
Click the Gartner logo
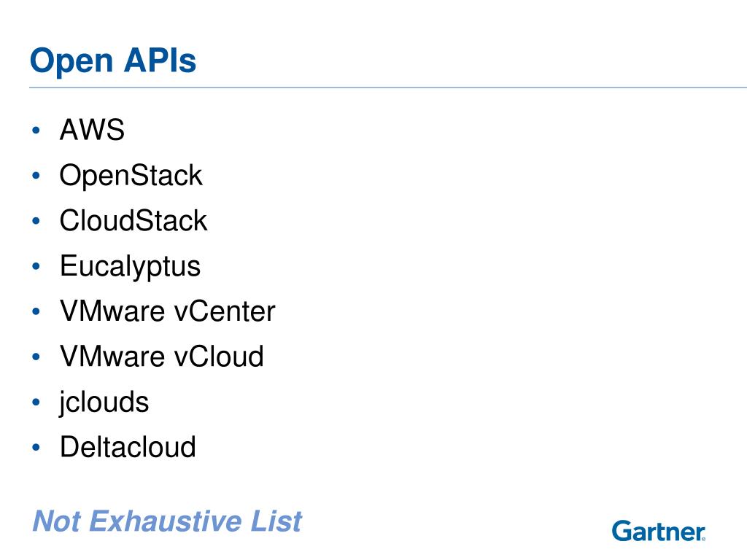point(659,531)
